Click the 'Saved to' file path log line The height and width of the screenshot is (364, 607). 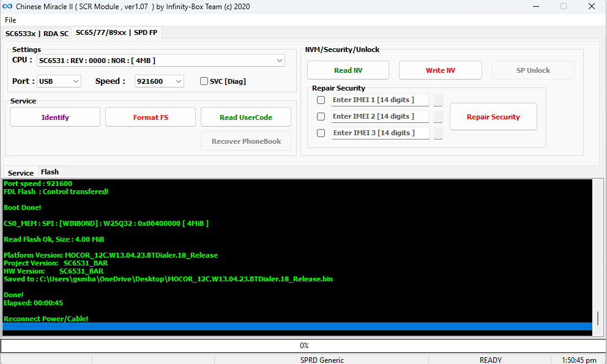[x=168, y=279]
